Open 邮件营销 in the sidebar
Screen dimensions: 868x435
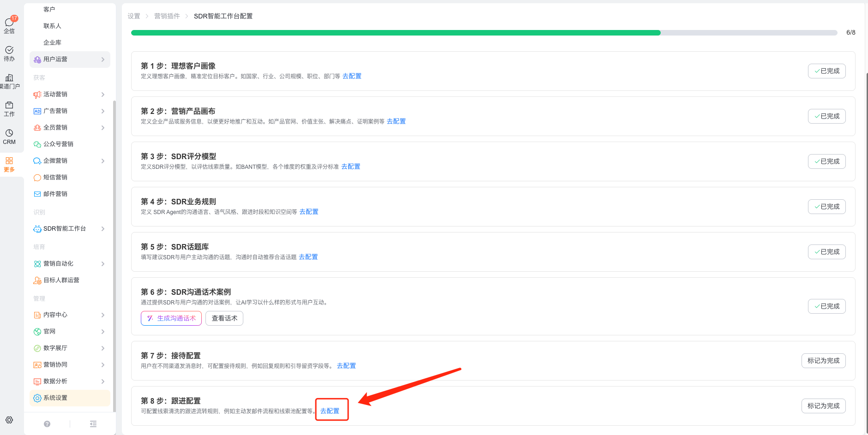[55, 194]
